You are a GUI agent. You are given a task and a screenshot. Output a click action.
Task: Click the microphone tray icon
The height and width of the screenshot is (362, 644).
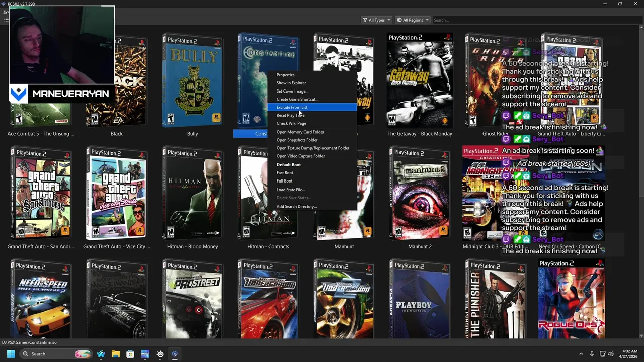pos(592,354)
